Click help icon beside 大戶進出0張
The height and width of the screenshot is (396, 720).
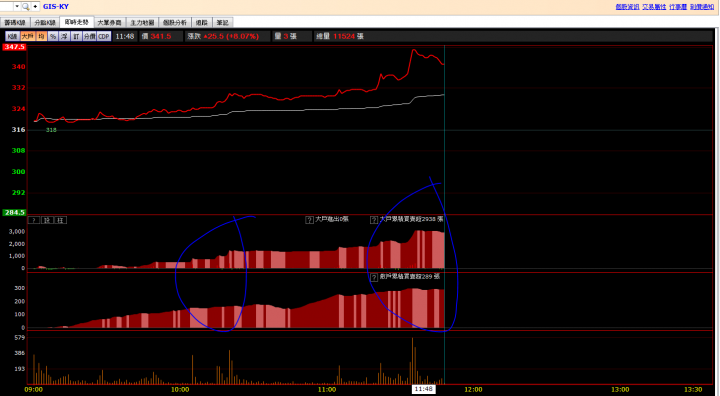pyautogui.click(x=309, y=220)
